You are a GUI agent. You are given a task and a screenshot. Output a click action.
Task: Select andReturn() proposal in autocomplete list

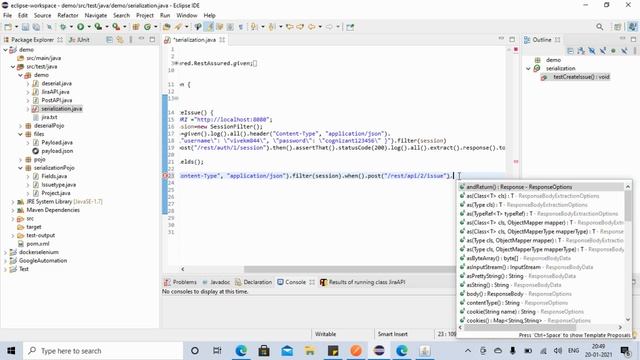[x=541, y=187]
